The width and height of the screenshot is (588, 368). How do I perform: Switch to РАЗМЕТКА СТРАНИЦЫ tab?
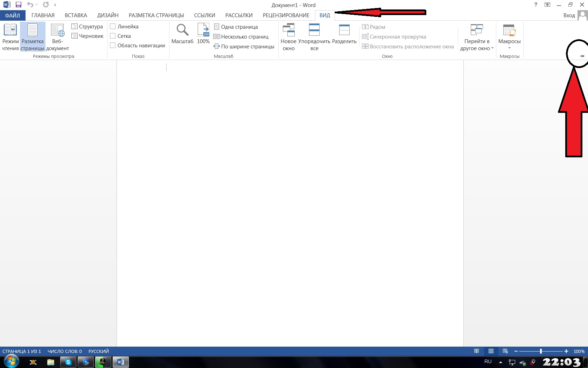click(156, 15)
